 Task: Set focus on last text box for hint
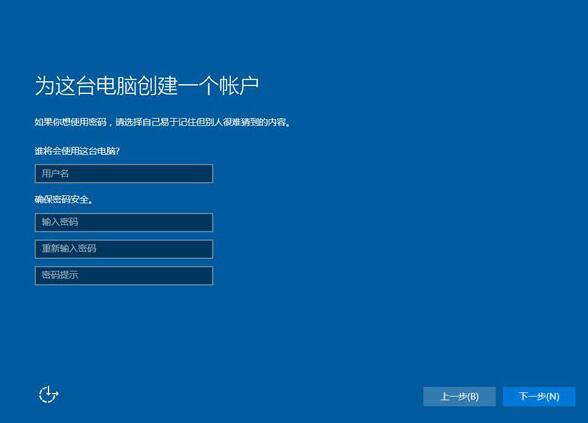(x=124, y=276)
